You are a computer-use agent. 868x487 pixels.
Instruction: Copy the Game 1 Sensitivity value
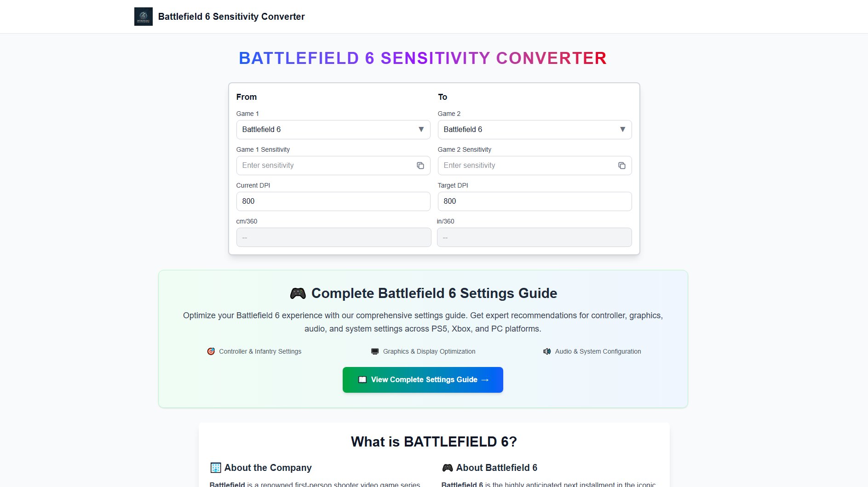[420, 166]
